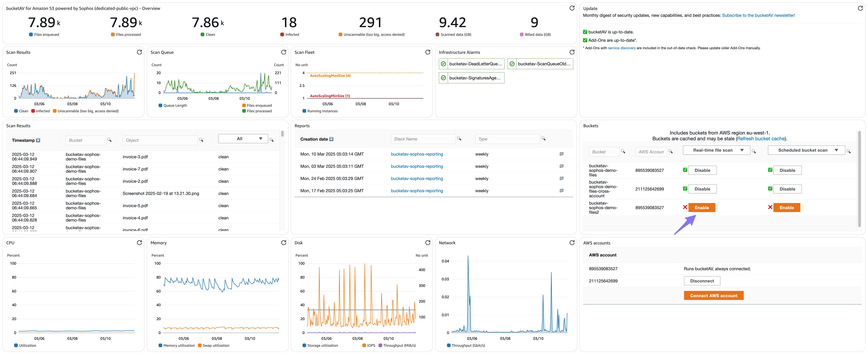Open report icon for 10 Mar 2025
The width and height of the screenshot is (868, 362).
click(x=561, y=154)
